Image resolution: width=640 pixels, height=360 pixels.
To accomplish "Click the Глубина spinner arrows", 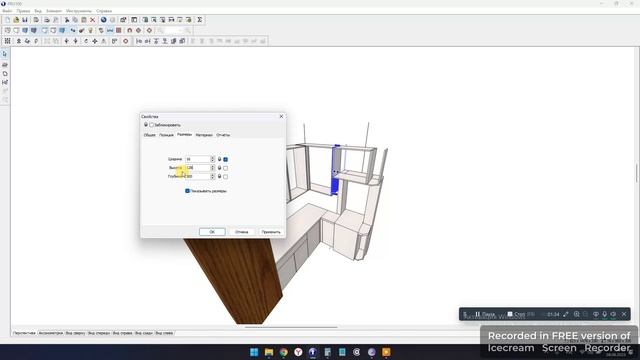I will coord(212,176).
